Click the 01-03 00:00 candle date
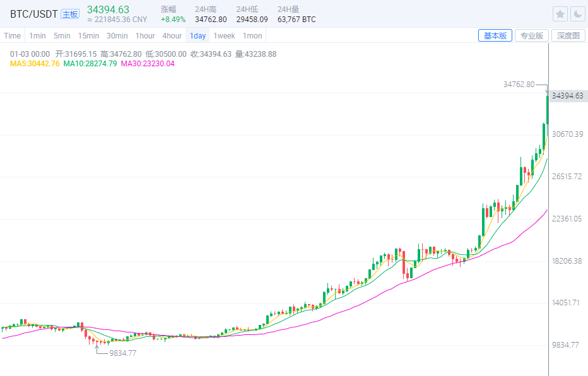 (30, 54)
